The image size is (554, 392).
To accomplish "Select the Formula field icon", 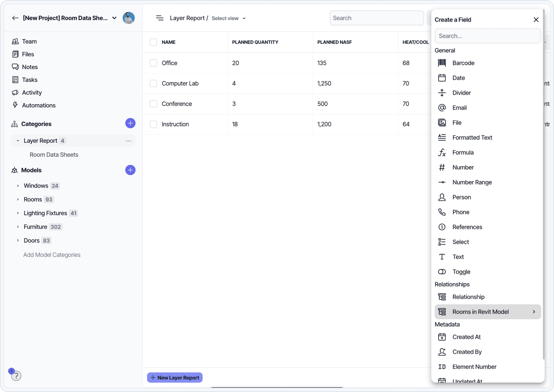I will [x=442, y=153].
